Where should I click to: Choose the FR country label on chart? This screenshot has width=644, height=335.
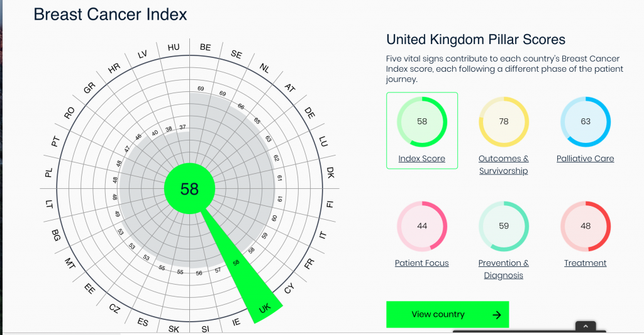click(x=309, y=264)
